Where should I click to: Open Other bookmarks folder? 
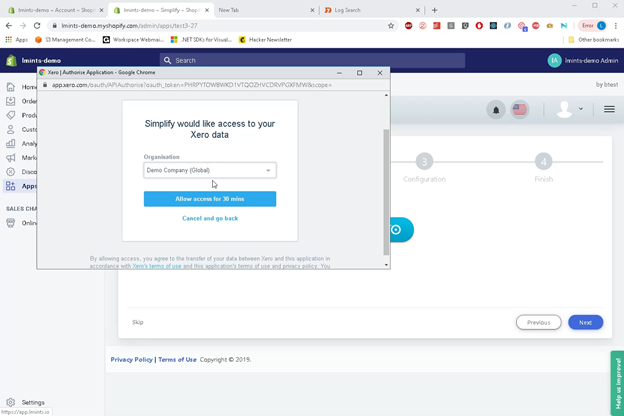[x=593, y=40]
